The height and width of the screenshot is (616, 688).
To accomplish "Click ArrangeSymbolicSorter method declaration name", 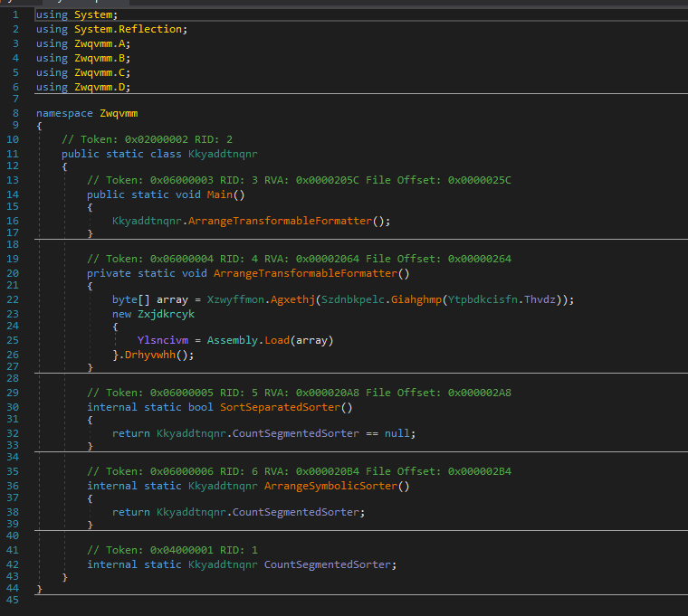I will click(x=330, y=486).
